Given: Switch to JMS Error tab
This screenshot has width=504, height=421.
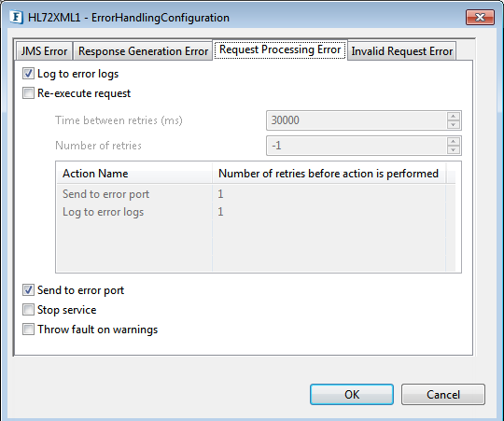Looking at the screenshot, I should pos(45,51).
